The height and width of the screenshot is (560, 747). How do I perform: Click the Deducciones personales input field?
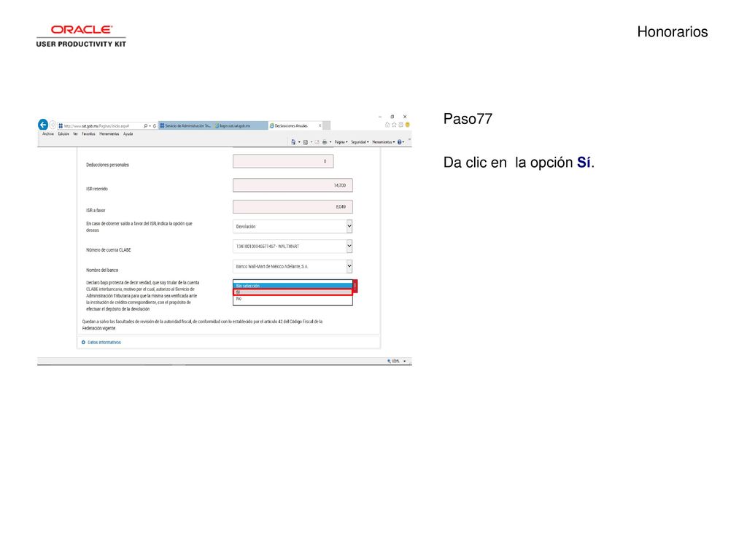283,161
